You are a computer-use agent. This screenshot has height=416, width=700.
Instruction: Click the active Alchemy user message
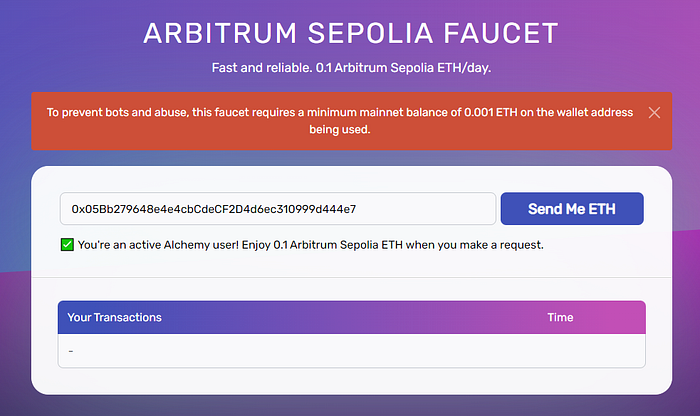click(x=310, y=245)
